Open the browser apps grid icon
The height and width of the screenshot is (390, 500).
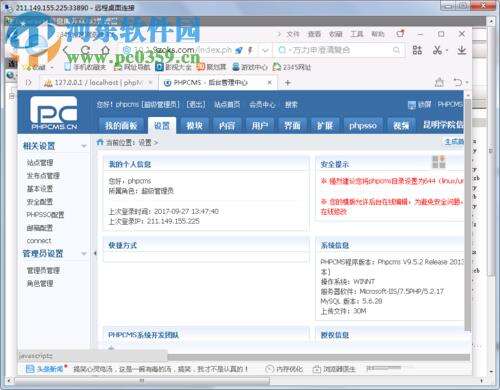point(417,50)
